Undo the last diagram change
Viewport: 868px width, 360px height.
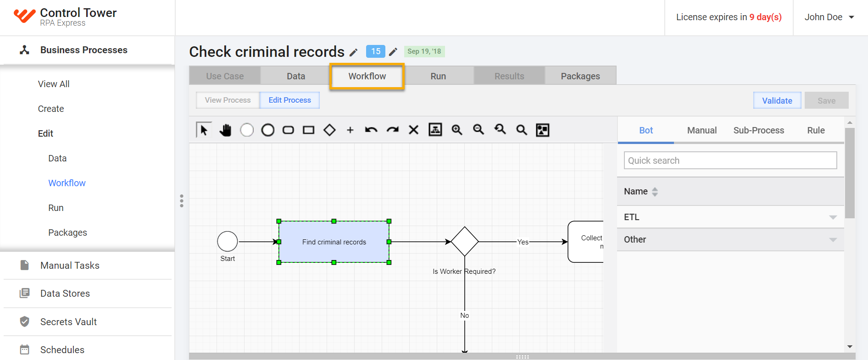coord(371,130)
